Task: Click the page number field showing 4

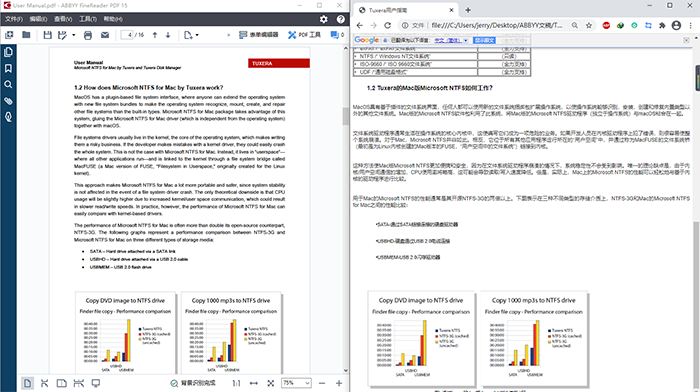Action: click(127, 35)
